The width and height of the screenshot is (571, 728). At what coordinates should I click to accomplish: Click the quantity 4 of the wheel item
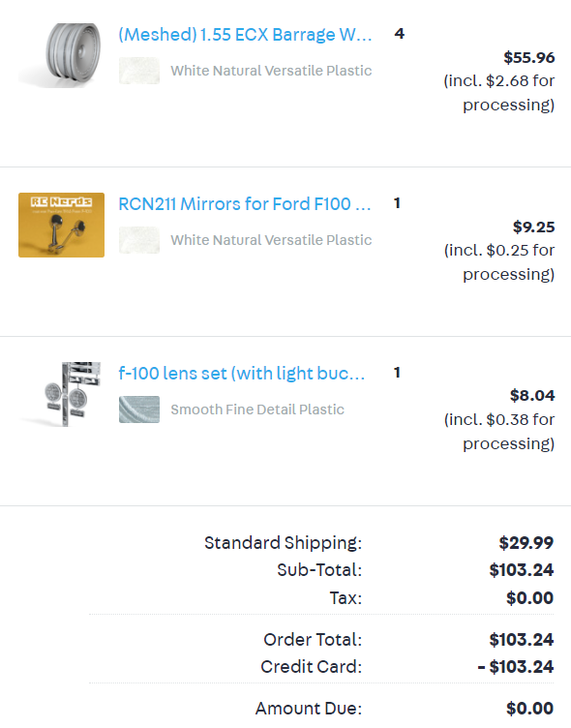click(400, 34)
